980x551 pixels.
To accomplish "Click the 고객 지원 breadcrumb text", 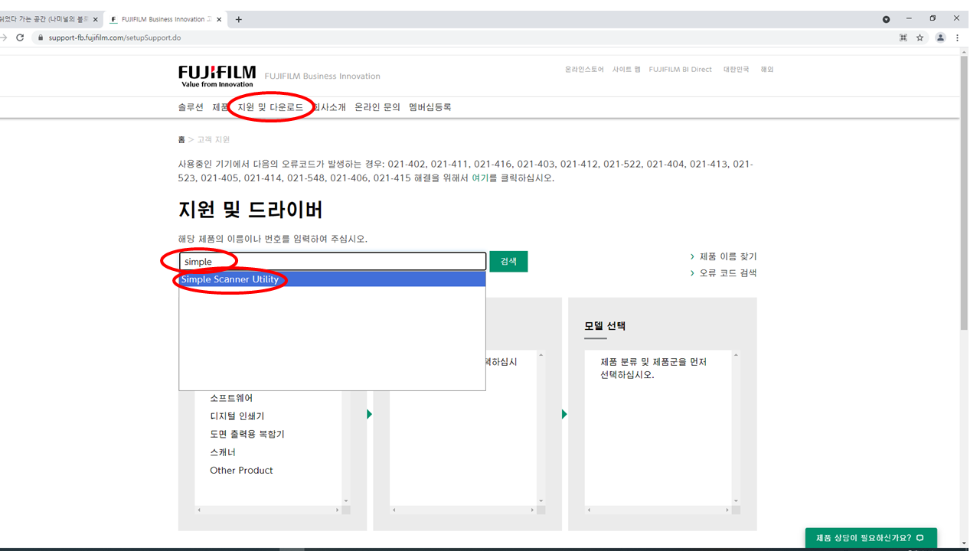I will click(x=214, y=139).
